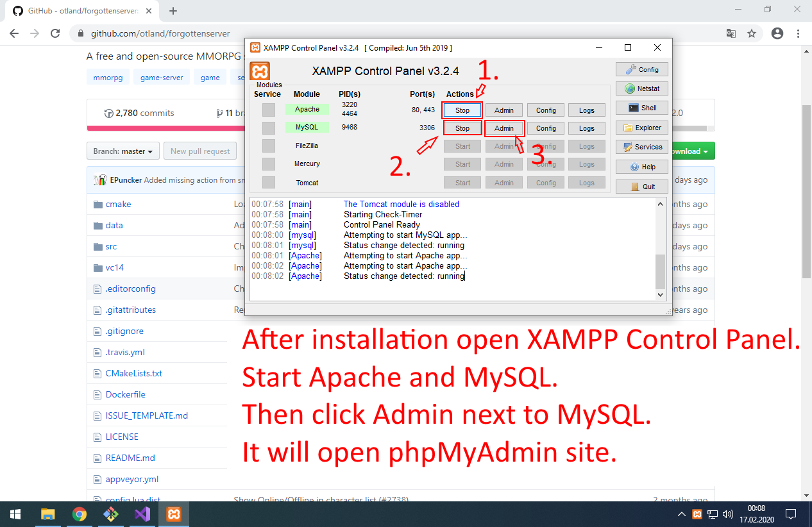
Task: Bookmark this page with star icon
Action: [x=752, y=33]
